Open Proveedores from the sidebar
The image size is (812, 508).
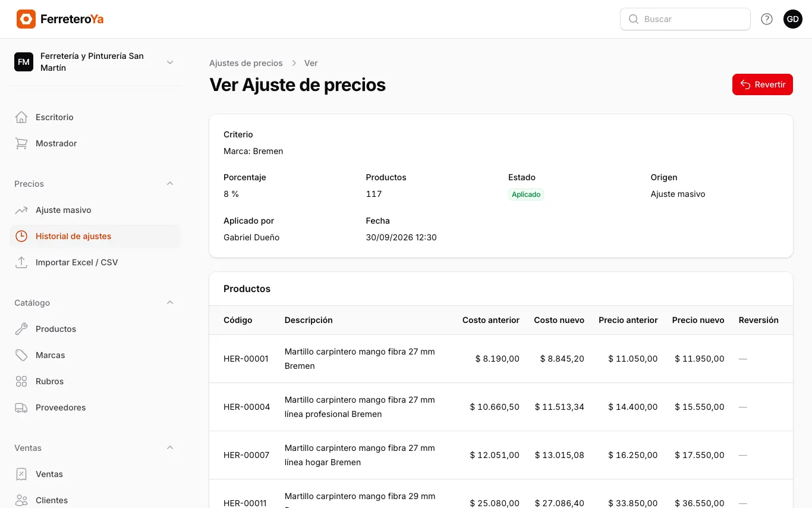95,407
